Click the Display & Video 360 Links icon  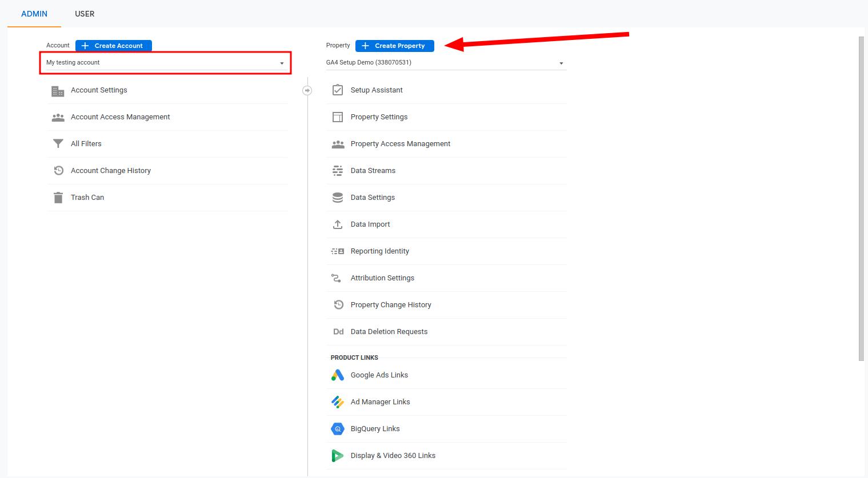(x=337, y=455)
